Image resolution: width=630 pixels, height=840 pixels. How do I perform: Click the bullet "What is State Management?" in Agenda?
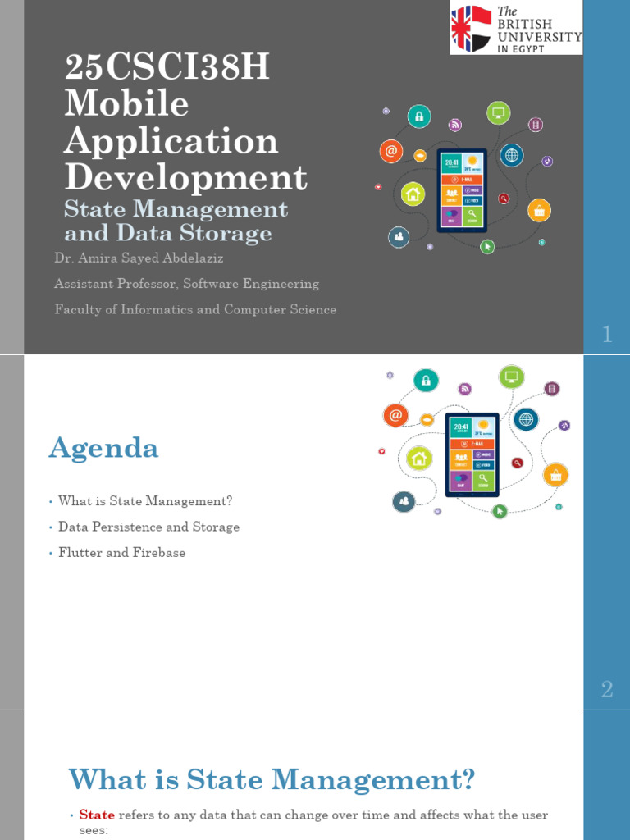point(145,501)
